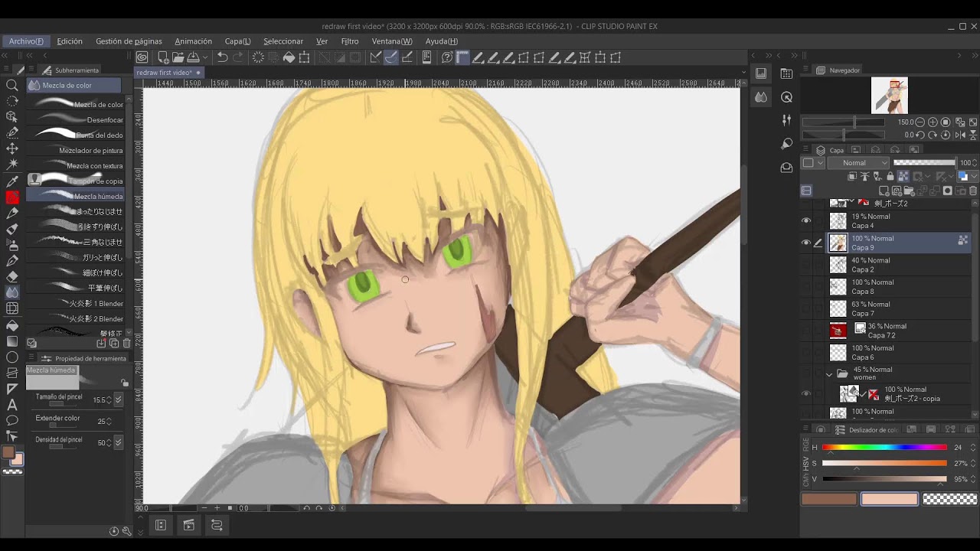Image resolution: width=980 pixels, height=551 pixels.
Task: Click the Scale/Rotate transform icon
Action: point(304,57)
